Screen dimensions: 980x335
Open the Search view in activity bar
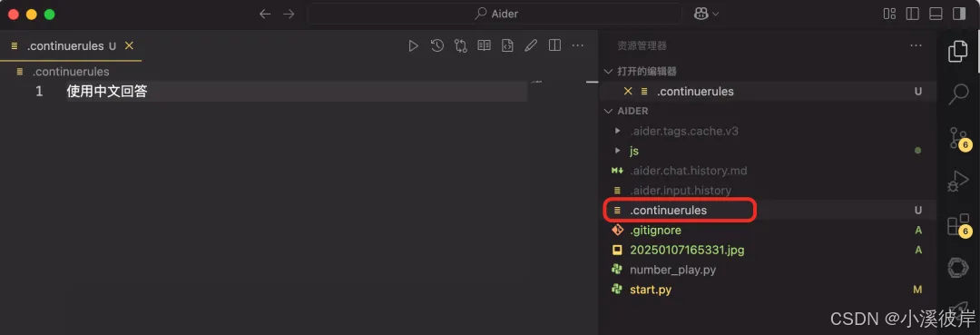957,94
